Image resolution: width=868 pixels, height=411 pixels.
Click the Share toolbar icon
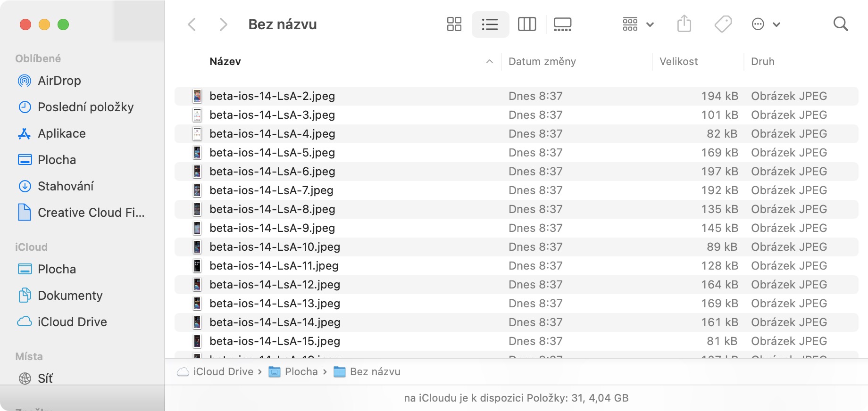684,24
